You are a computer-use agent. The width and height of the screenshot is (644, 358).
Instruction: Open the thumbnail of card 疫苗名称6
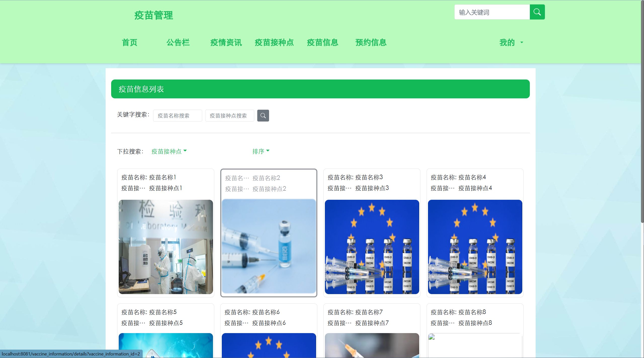tap(269, 345)
